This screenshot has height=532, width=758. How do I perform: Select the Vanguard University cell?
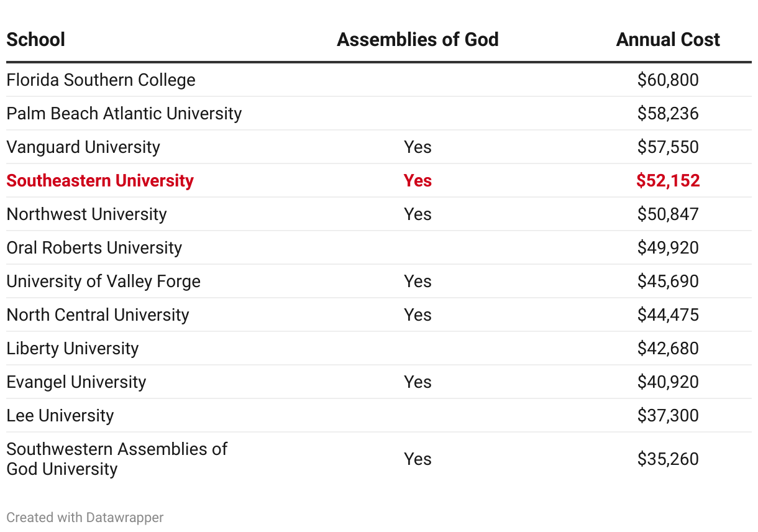point(83,147)
